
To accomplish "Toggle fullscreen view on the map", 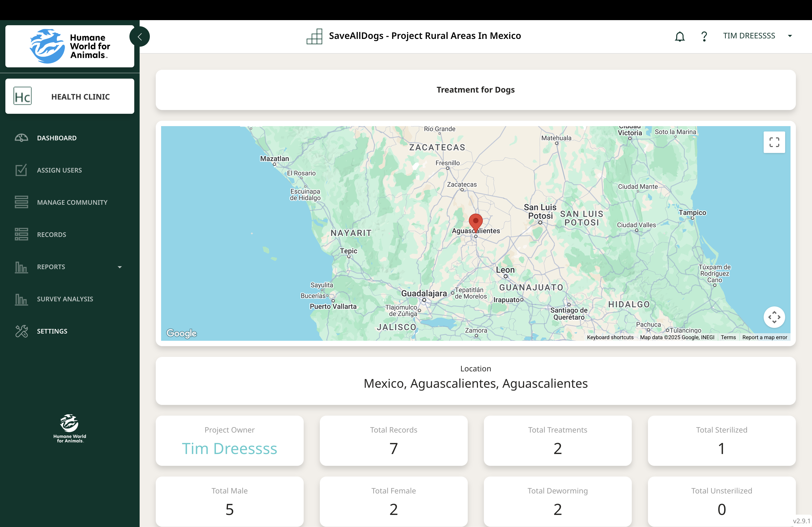I will coord(774,142).
